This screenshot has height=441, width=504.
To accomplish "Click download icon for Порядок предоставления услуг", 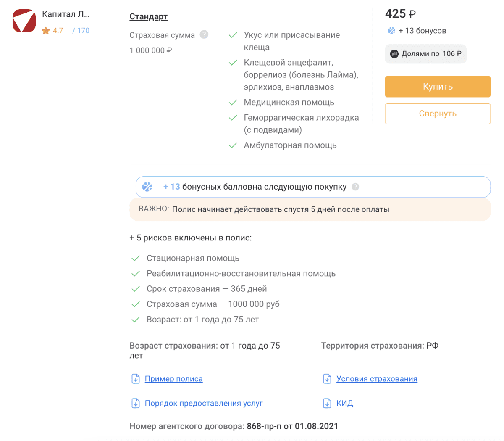I will coord(136,403).
